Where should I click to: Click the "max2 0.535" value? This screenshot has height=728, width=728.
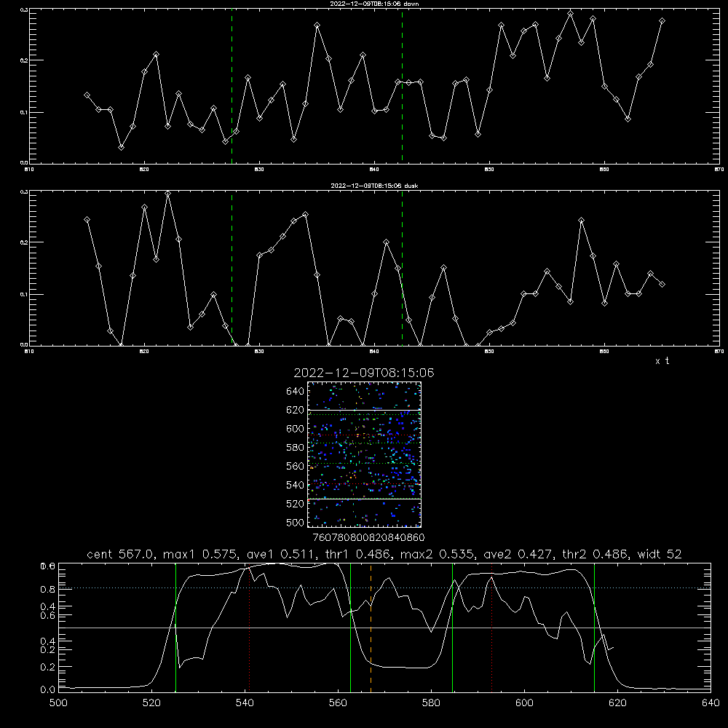click(437, 554)
